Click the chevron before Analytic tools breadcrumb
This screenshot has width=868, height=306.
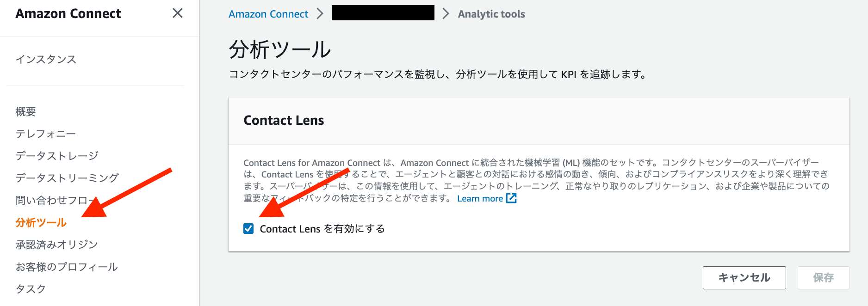tap(445, 13)
